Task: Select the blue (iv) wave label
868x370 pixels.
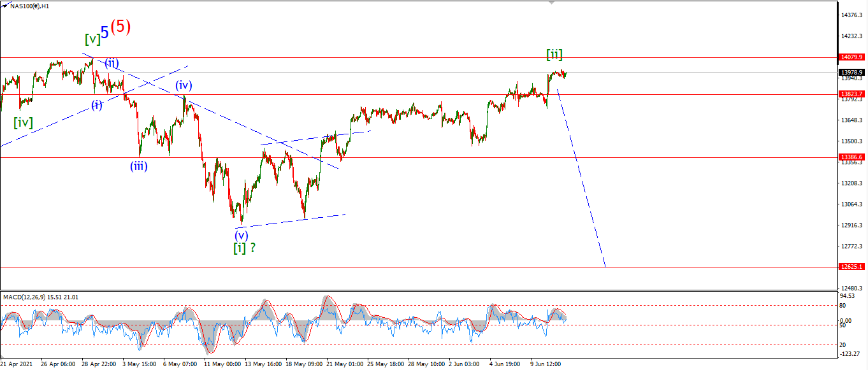Action: point(184,85)
